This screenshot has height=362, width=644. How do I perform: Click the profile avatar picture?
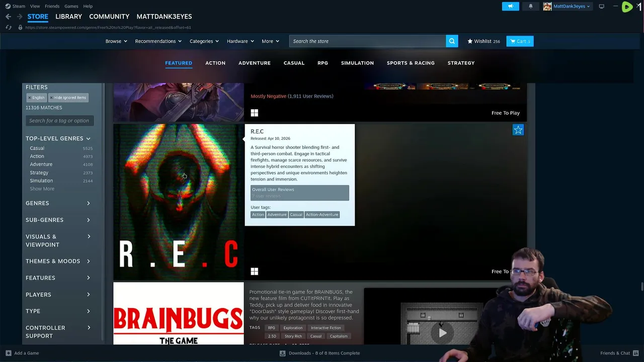coord(547,6)
